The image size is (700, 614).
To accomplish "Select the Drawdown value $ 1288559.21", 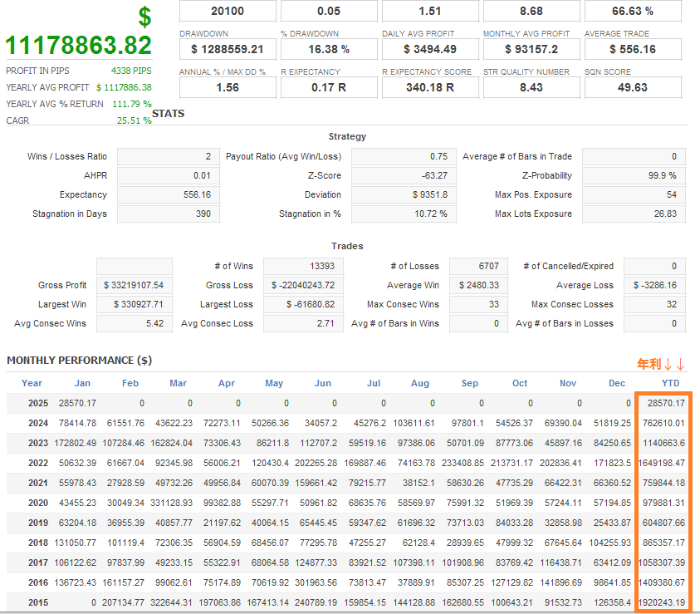I will click(228, 49).
